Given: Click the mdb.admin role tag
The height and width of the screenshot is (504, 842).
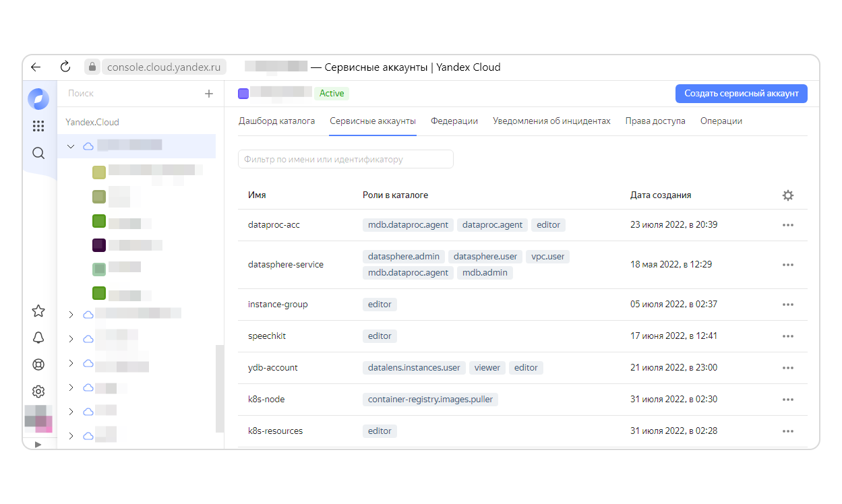Looking at the screenshot, I should (485, 273).
